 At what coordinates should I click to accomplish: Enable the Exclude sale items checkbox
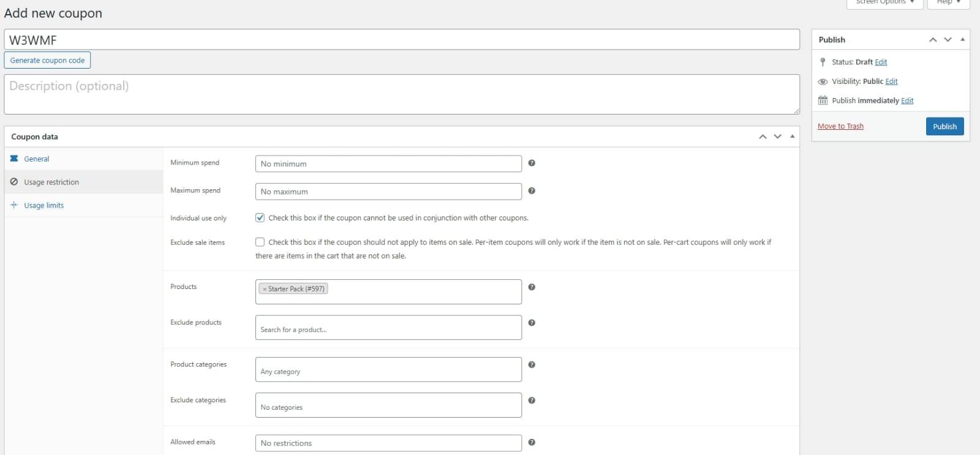pos(260,243)
